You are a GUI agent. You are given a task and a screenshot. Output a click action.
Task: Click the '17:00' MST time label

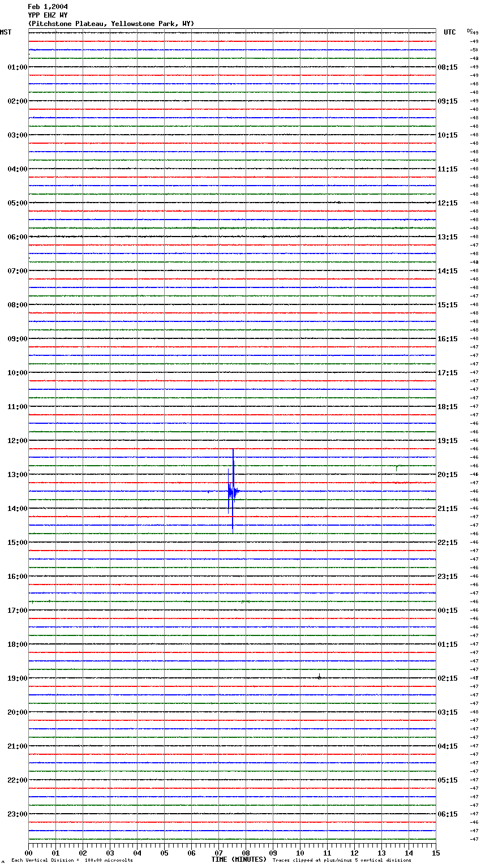tap(18, 611)
